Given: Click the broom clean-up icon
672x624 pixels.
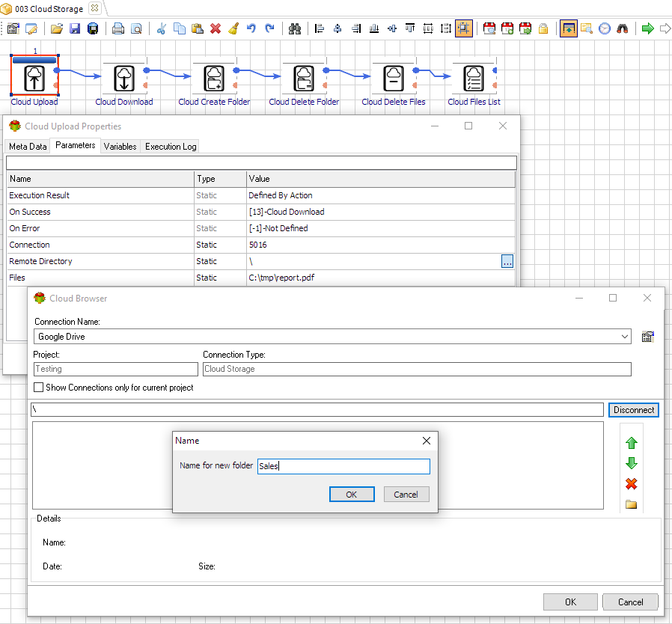Looking at the screenshot, I should (x=233, y=28).
